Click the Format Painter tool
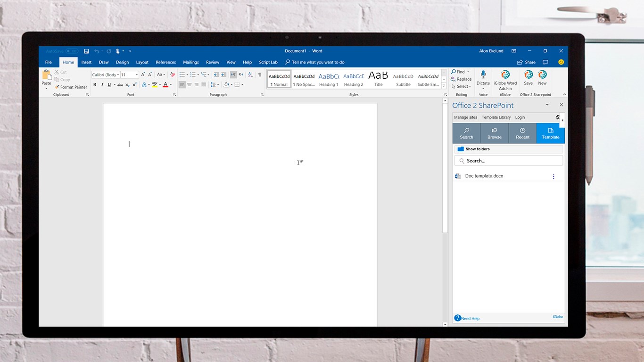 71,87
